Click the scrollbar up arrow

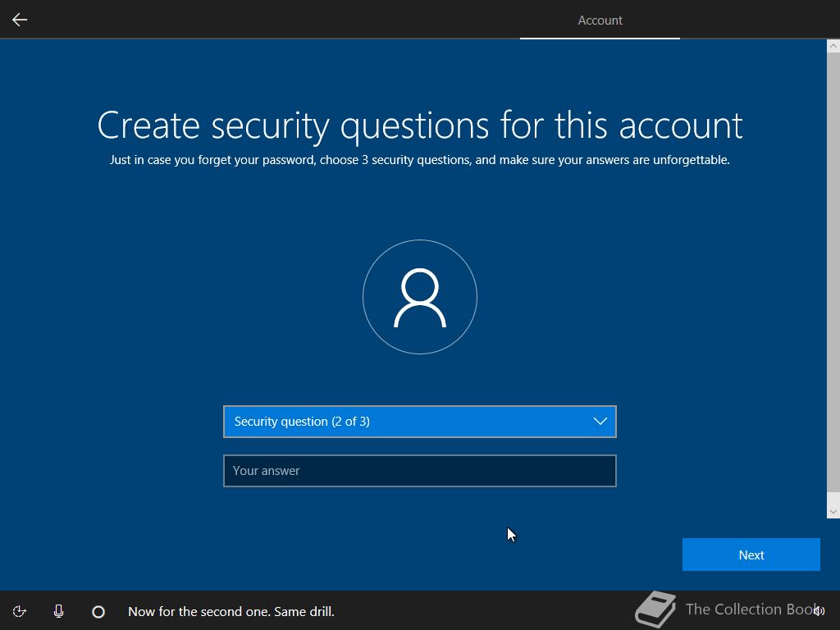click(833, 46)
